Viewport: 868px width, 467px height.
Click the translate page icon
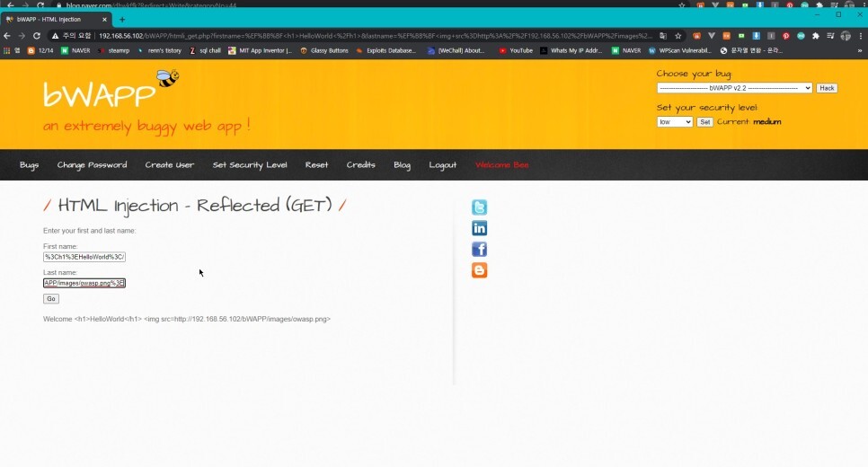point(663,36)
